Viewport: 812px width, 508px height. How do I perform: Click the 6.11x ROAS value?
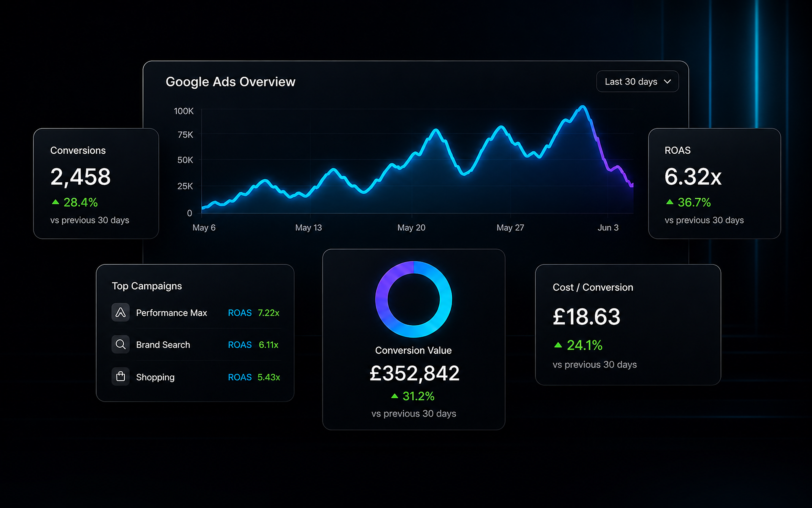(268, 345)
